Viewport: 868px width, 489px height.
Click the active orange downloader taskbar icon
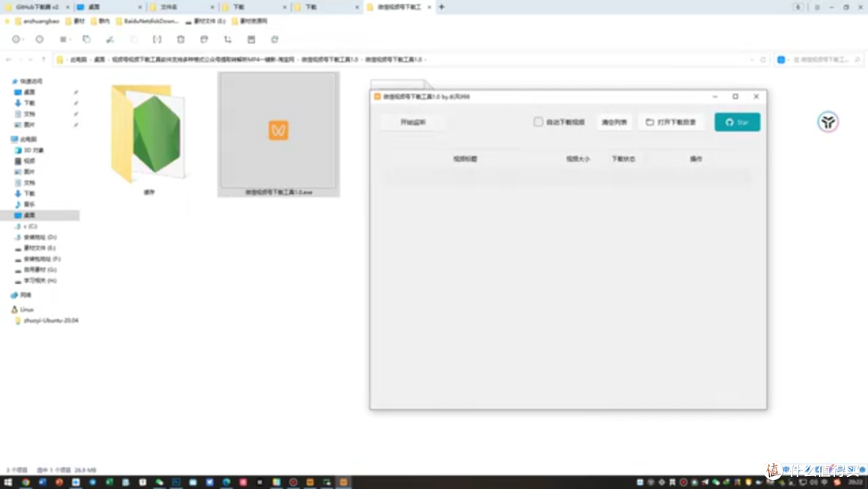click(x=343, y=483)
